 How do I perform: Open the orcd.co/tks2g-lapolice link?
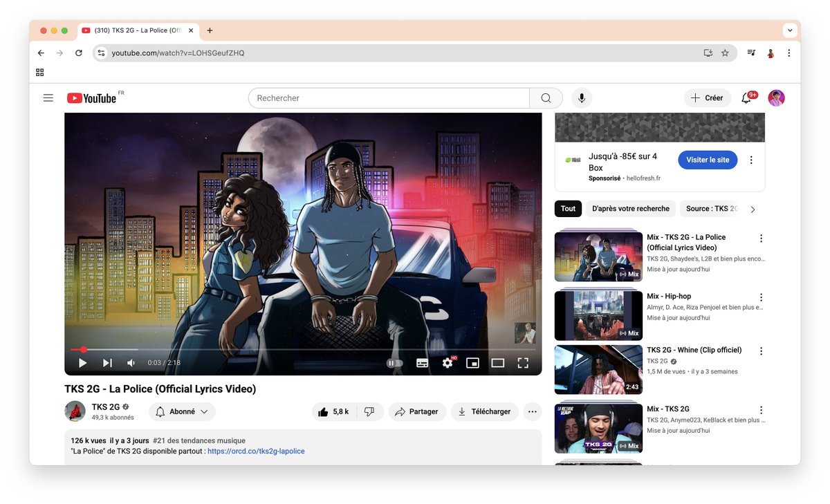(256, 451)
